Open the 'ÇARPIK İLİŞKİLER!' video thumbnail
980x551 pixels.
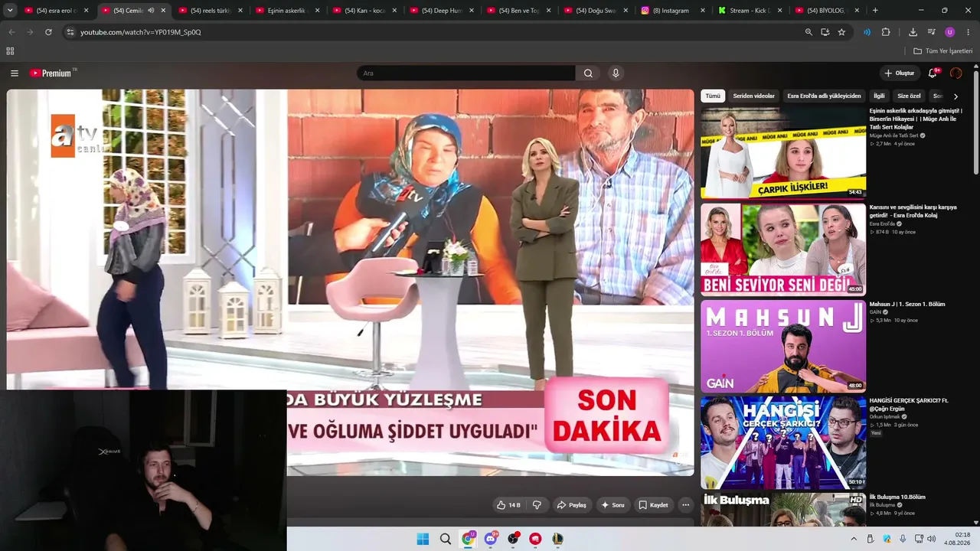pos(783,152)
